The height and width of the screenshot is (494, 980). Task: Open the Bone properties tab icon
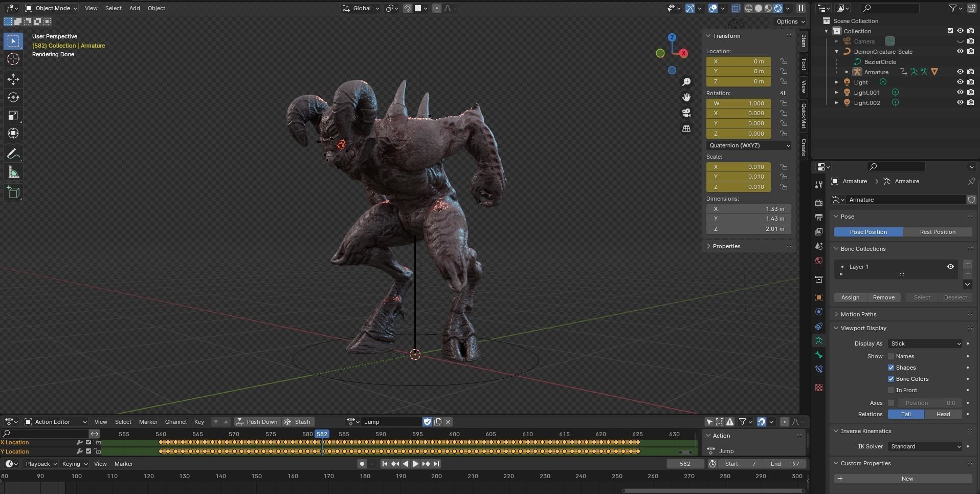(x=819, y=355)
